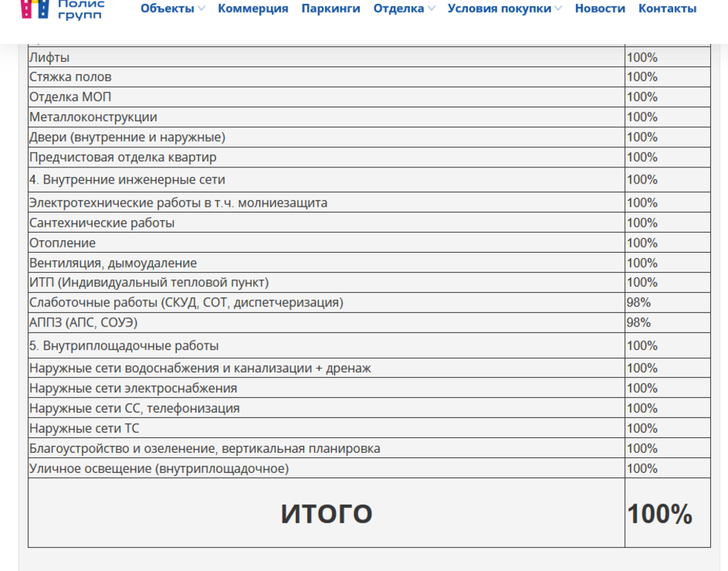Go to the Новости page

[600, 8]
